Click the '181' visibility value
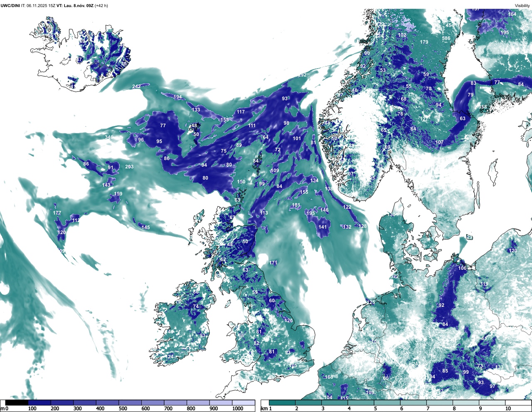The image size is (532, 412). click(296, 205)
